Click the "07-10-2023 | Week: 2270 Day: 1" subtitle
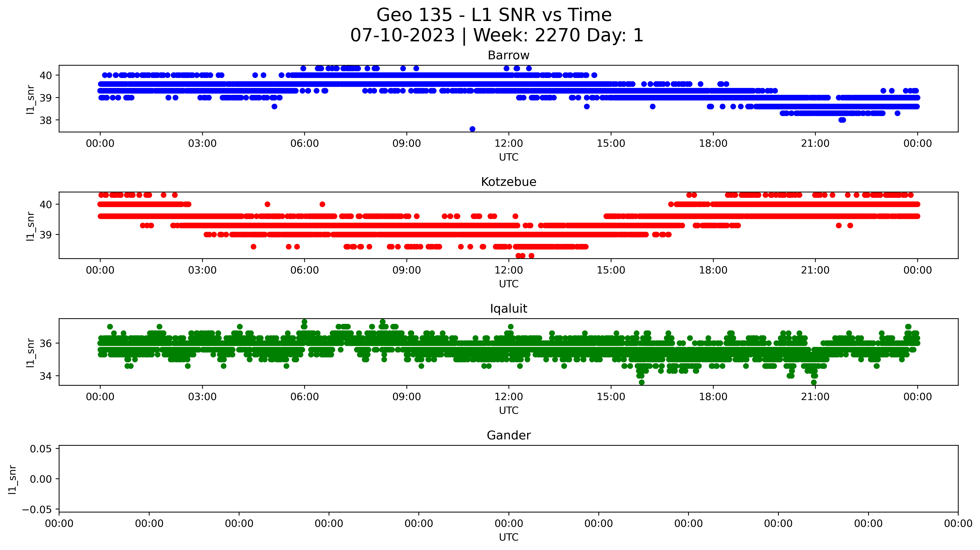Screen dimensions: 980x550 [497, 35]
